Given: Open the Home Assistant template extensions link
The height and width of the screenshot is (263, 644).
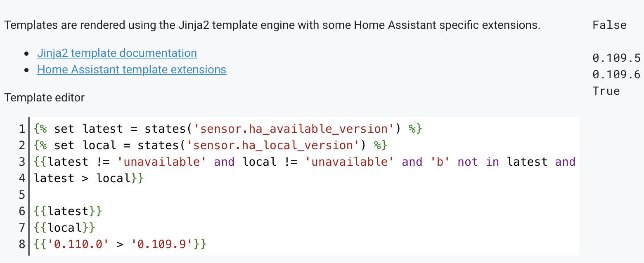Looking at the screenshot, I should click(x=132, y=69).
